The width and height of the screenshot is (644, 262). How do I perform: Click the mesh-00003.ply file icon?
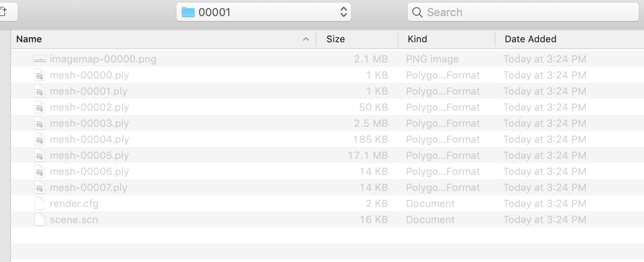39,123
